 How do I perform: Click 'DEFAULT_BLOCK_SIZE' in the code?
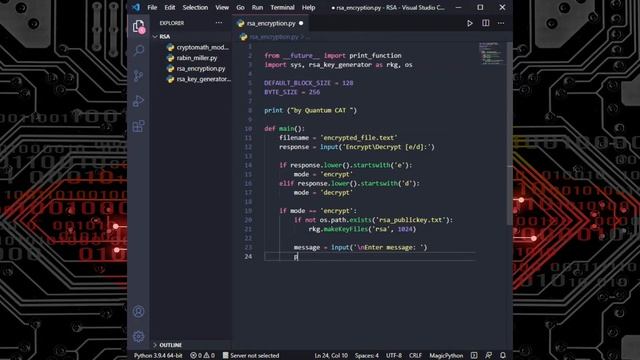pyautogui.click(x=297, y=83)
